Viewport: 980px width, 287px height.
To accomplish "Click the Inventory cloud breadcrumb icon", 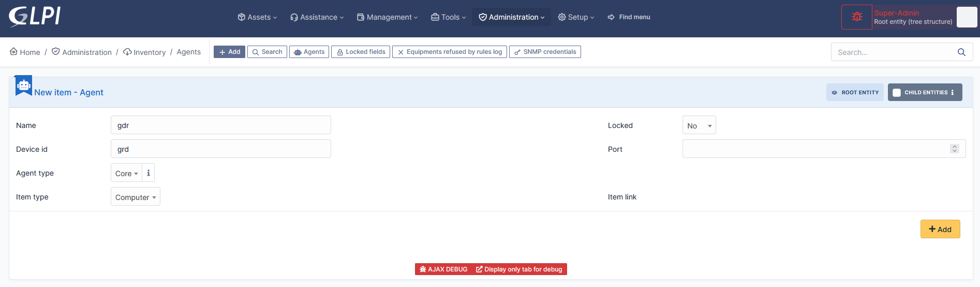I will (127, 52).
